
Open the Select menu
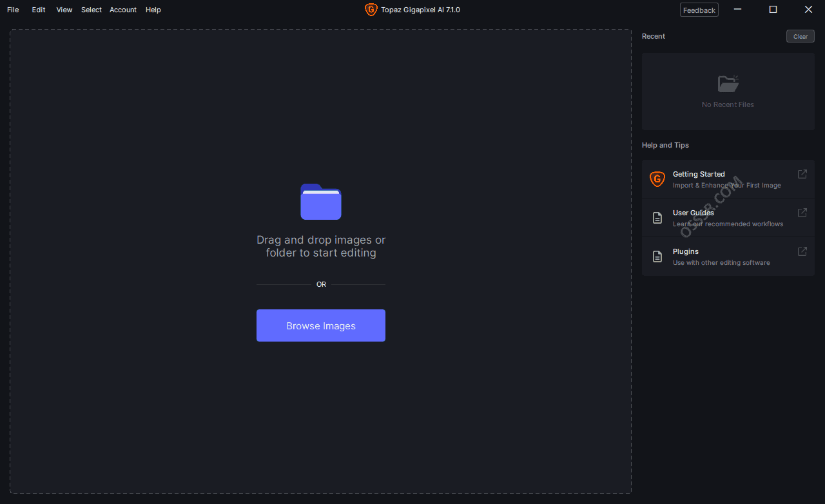(92, 10)
